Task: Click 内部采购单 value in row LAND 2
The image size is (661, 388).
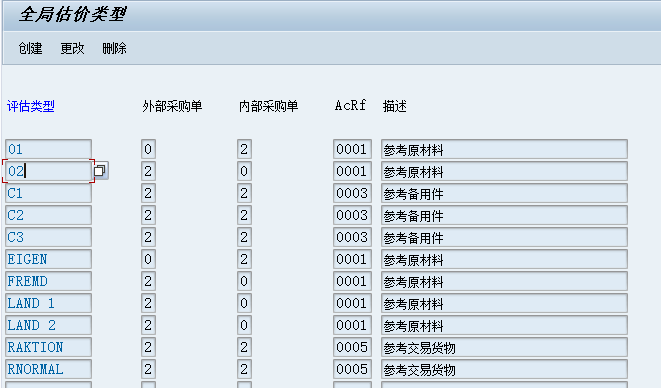Action: click(244, 324)
